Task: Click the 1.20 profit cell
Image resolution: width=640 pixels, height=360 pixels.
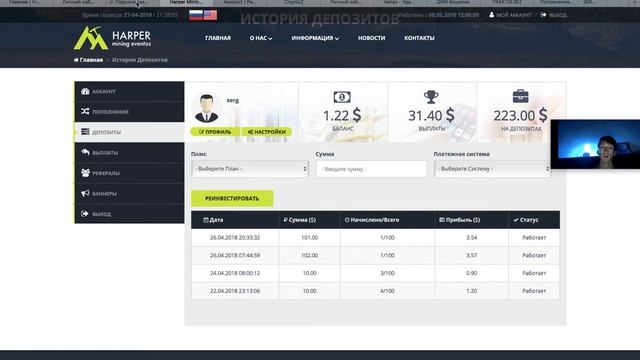Action: click(471, 291)
